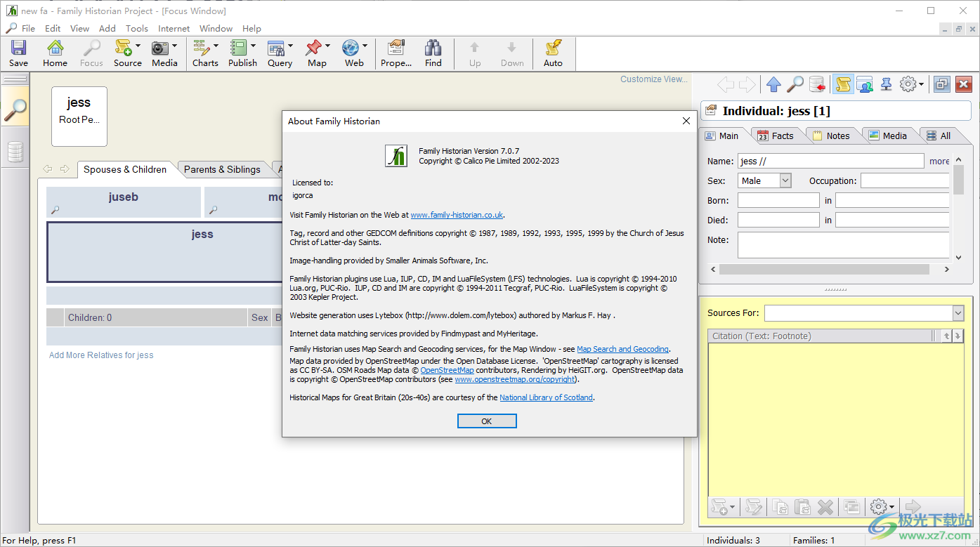
Task: Click OK in the About dialog
Action: tap(487, 421)
